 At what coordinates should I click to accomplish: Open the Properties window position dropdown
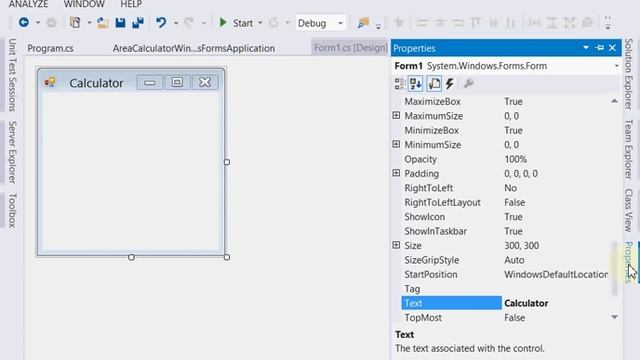click(586, 48)
